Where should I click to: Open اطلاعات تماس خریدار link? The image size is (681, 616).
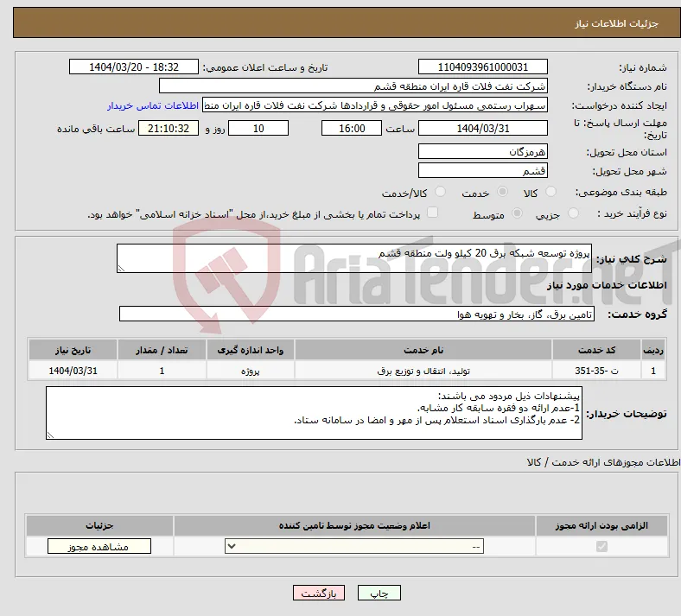(x=153, y=105)
